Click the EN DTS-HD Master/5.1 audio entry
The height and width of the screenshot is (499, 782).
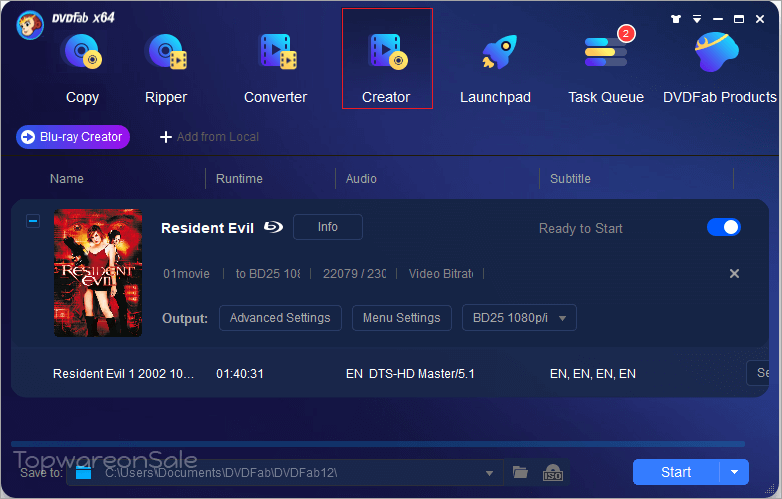click(410, 373)
